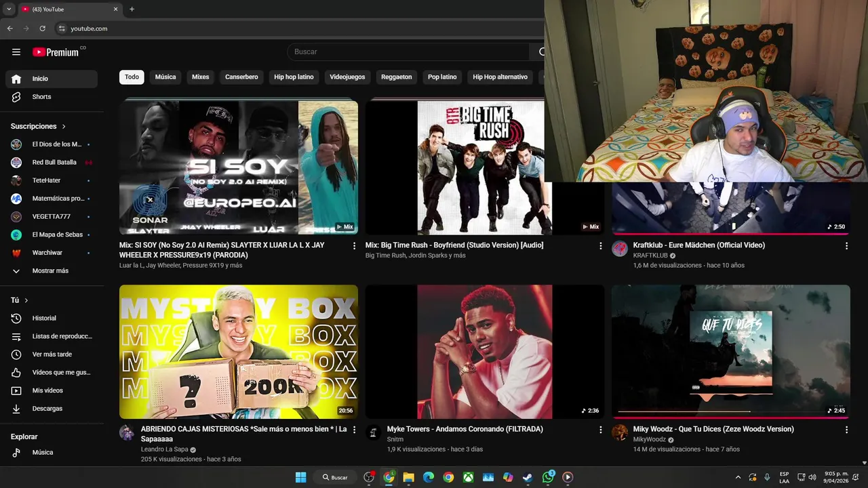Open Matemáticas pro... subscription
Screen dimensions: 868x488
coord(52,199)
